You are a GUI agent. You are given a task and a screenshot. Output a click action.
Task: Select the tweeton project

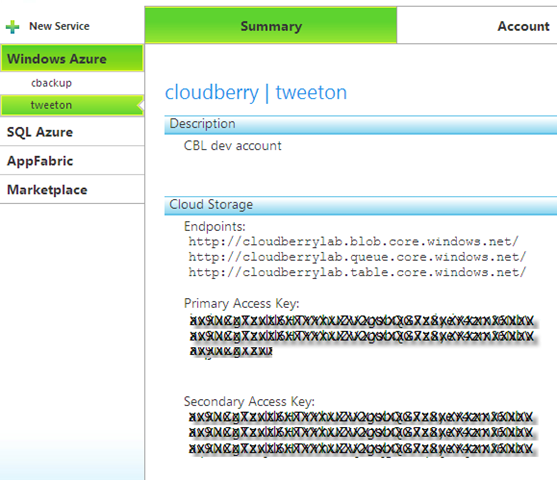click(72, 105)
